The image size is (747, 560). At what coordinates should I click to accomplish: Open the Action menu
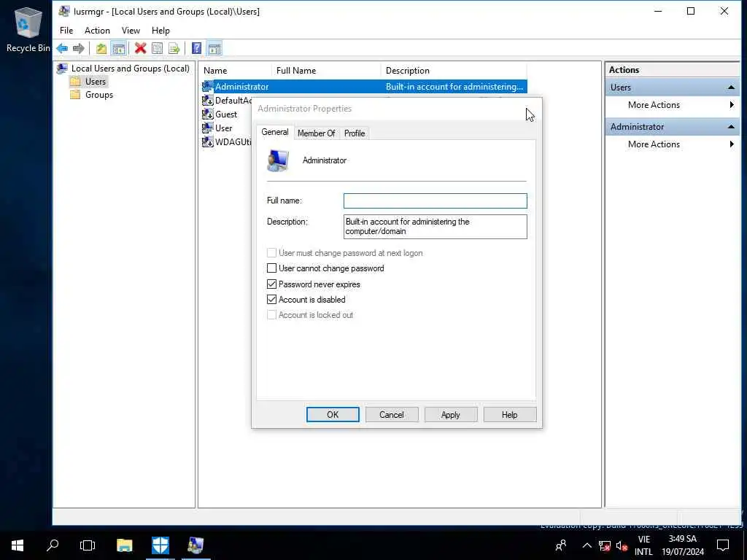click(x=97, y=31)
